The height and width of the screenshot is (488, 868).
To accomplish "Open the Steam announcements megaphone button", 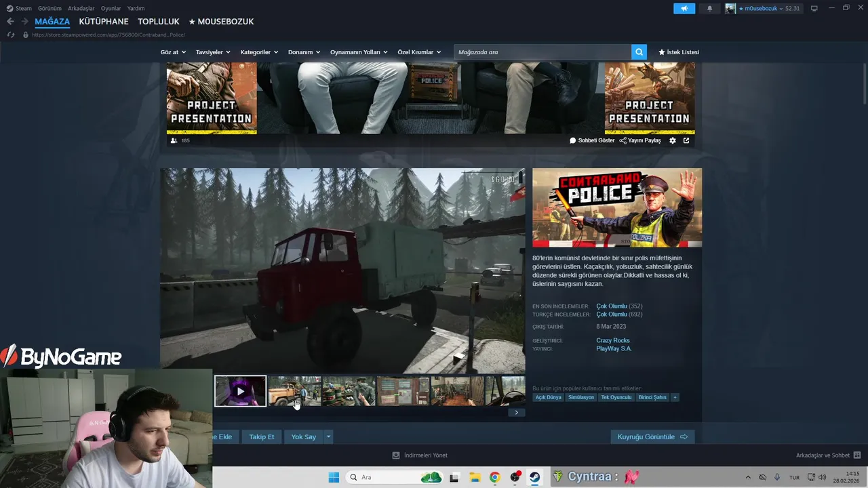I will click(684, 8).
